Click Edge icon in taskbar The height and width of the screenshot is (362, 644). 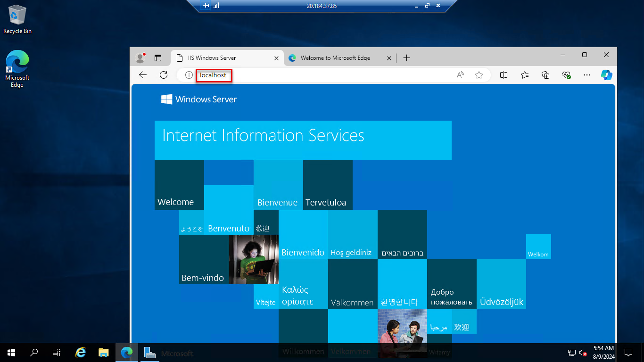(x=126, y=352)
